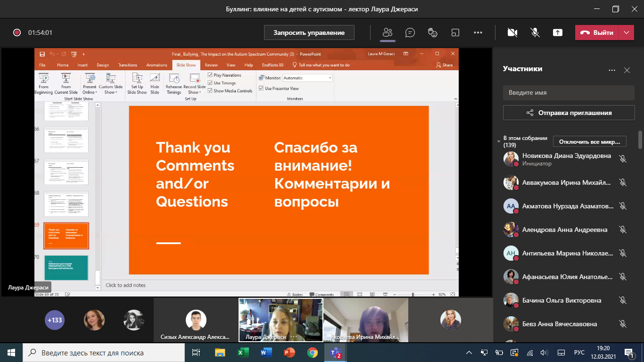Switch to the Review ribbon tab

pyautogui.click(x=211, y=65)
